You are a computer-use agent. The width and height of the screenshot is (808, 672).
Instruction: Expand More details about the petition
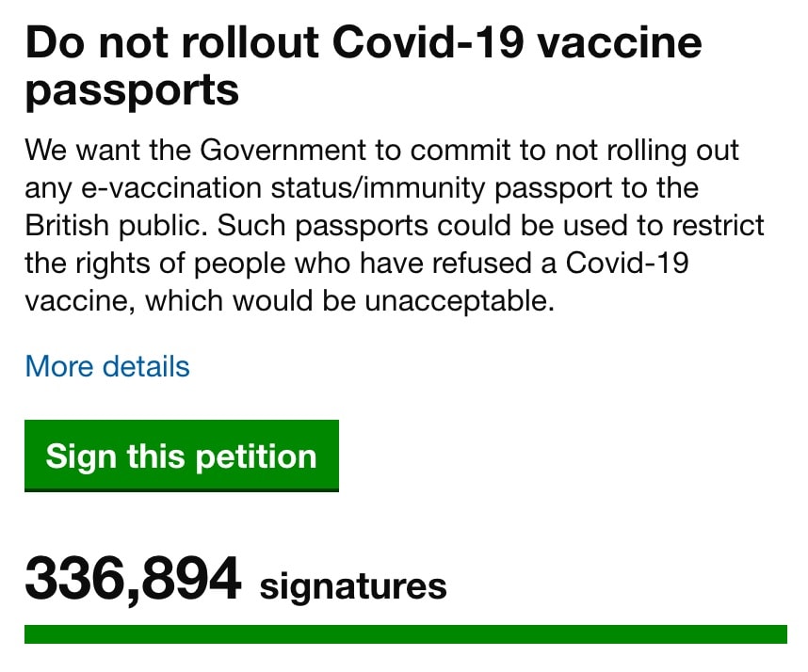click(x=107, y=367)
